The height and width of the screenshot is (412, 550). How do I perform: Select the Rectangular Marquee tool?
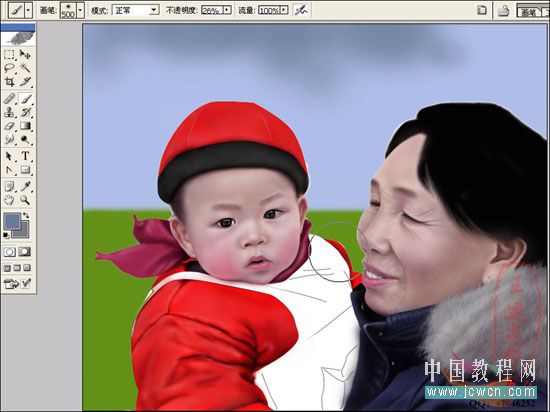(9, 54)
